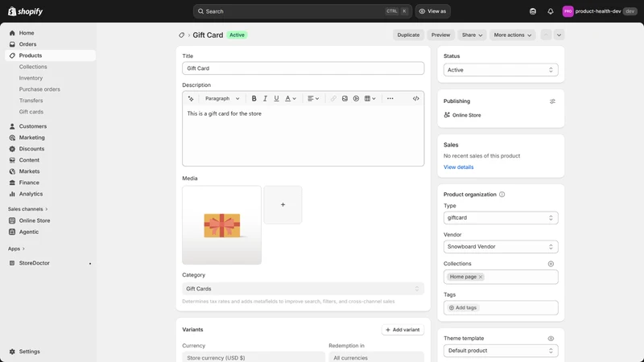Screen dimensions: 644x362
Task: Open the Share dropdown
Action: pyautogui.click(x=472, y=35)
